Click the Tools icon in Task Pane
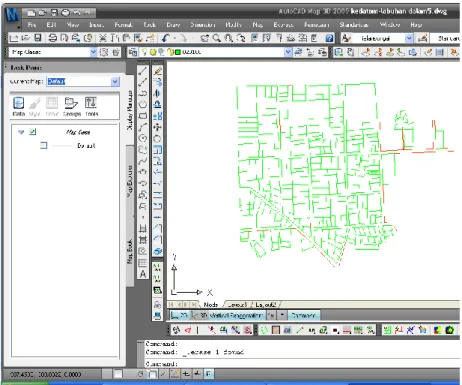Viewport: 462px width, 385px height. [91, 106]
